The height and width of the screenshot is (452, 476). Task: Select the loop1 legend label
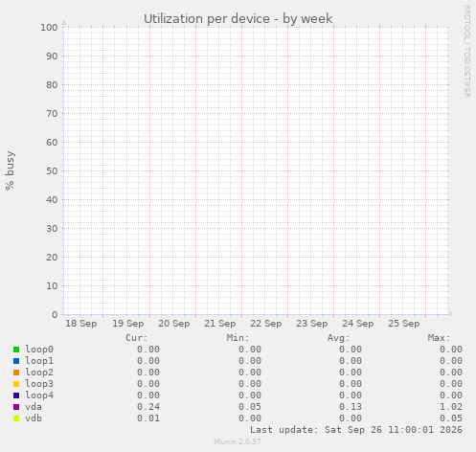point(39,361)
